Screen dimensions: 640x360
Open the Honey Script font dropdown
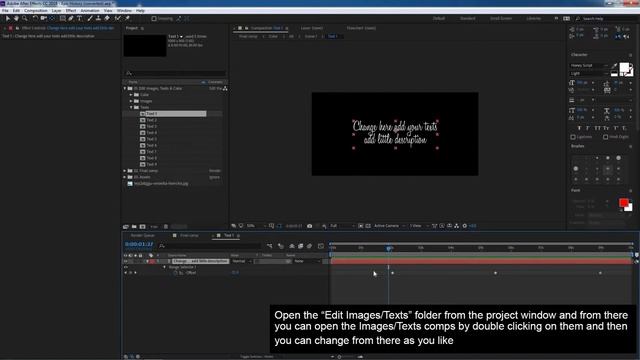(x=589, y=65)
